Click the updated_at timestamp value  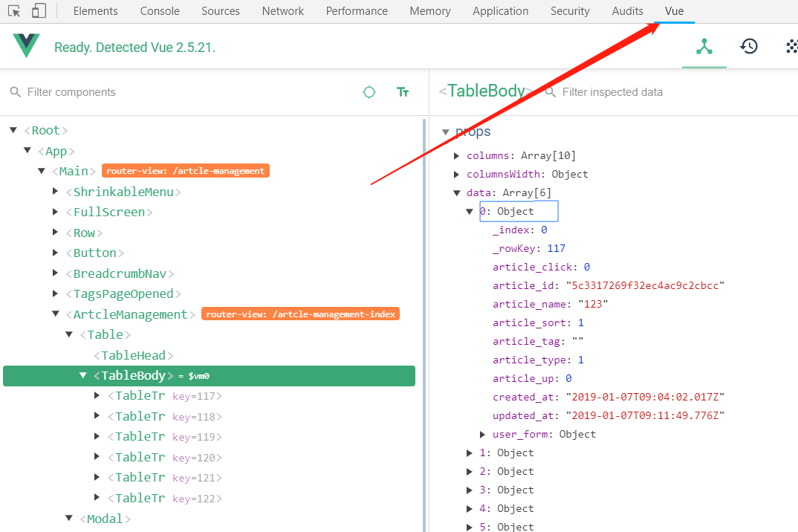coord(645,416)
